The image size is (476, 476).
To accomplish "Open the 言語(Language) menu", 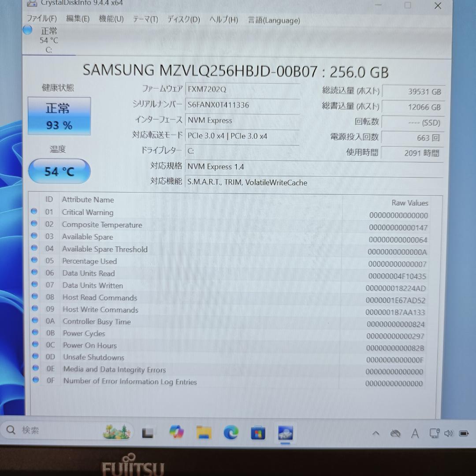I will click(274, 20).
